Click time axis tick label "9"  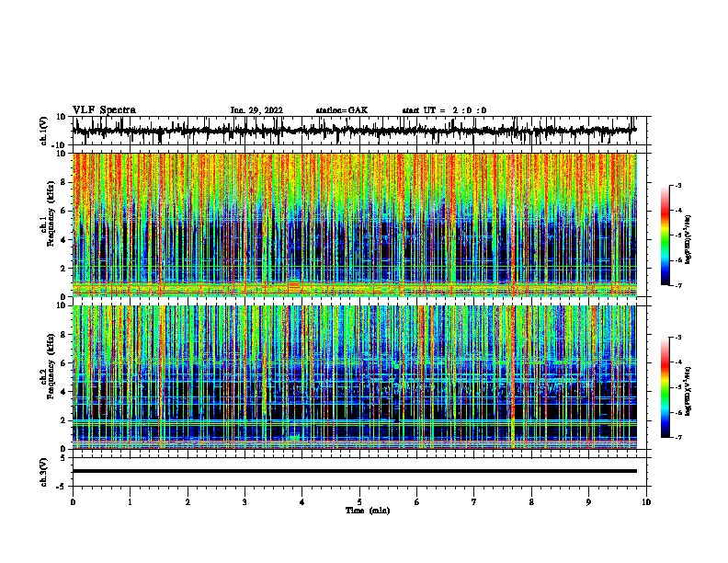pos(588,502)
